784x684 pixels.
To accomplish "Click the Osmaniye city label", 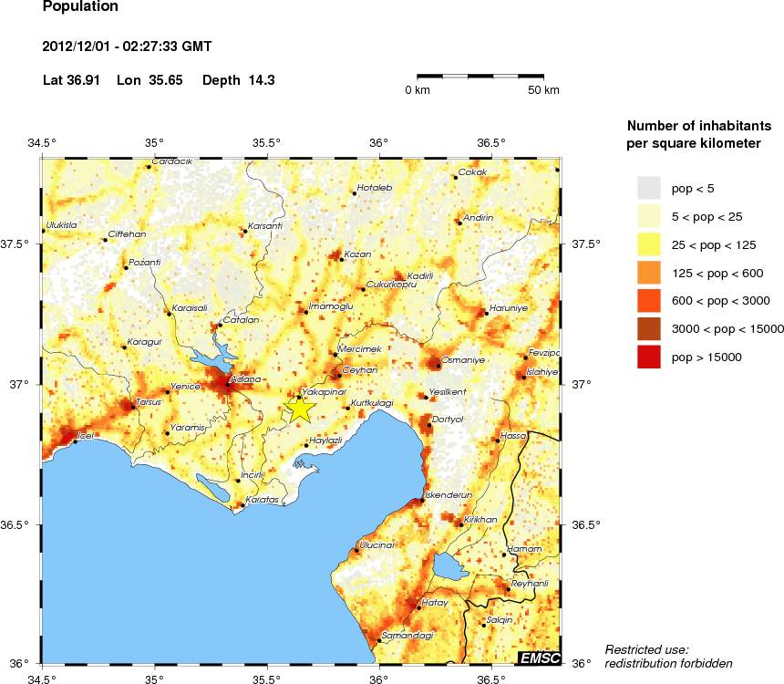I will (x=462, y=359).
